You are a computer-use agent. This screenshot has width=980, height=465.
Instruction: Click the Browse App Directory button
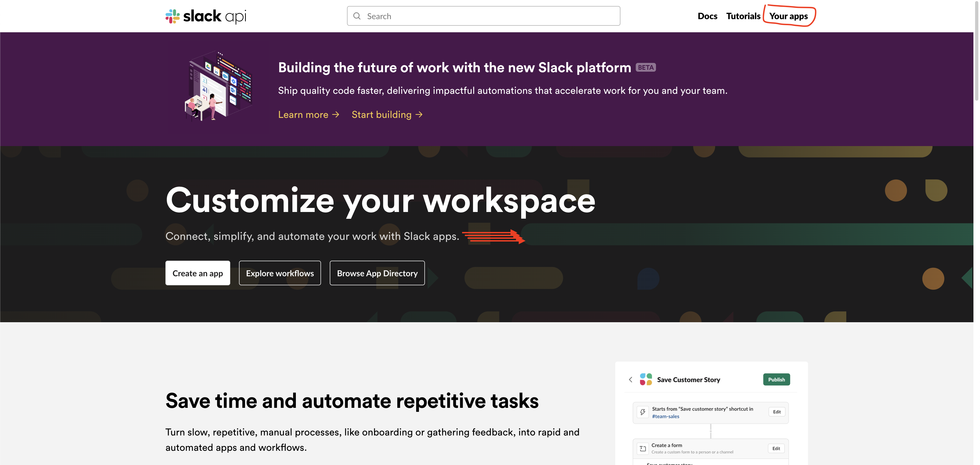point(377,273)
